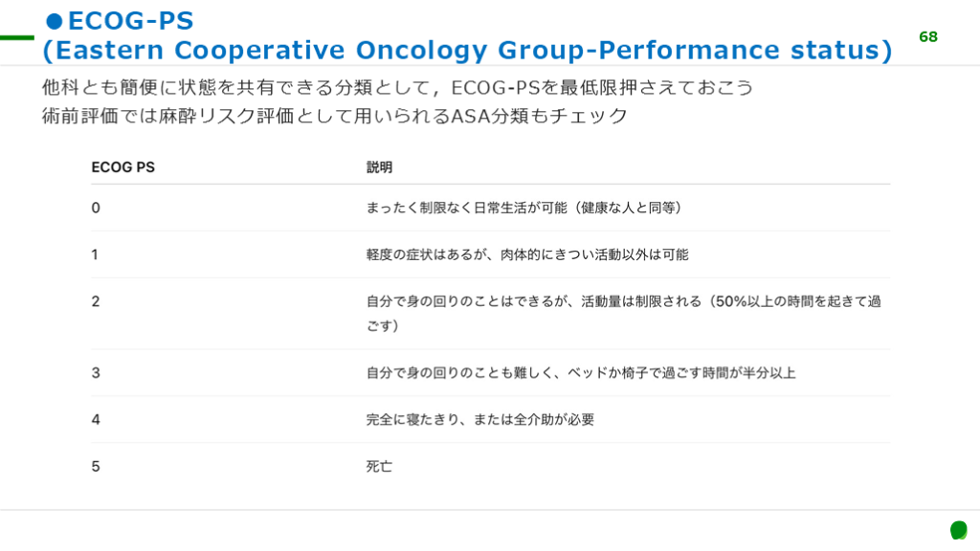Viewport: 980px width, 551px height.
Task: Click the blue bullet circle before ECOG-PS title
Action: pyautogui.click(x=55, y=21)
